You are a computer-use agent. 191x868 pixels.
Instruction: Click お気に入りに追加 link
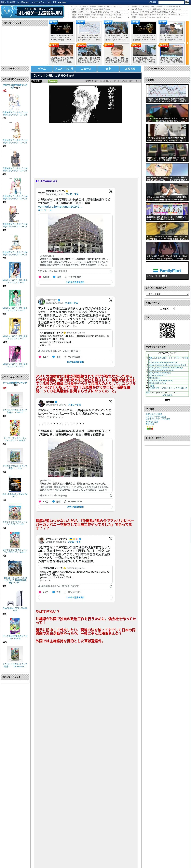(154, 414)
